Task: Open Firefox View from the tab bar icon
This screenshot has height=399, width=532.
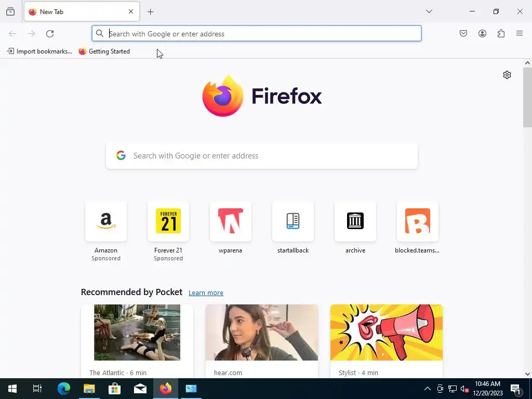Action: tap(10, 11)
